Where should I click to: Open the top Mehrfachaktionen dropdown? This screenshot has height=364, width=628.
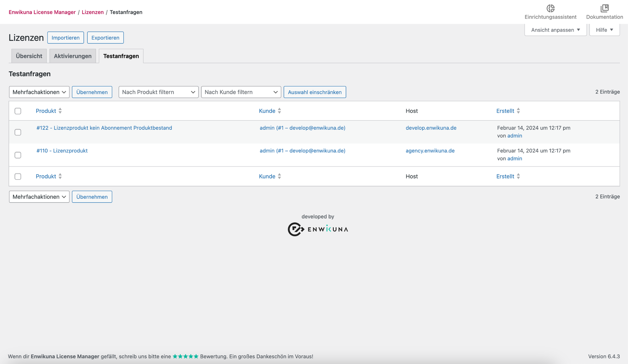click(39, 92)
